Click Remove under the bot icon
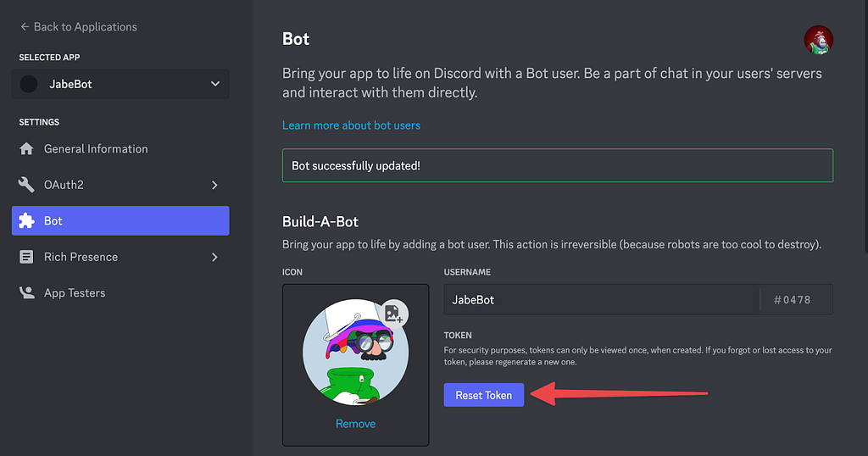Viewport: 868px width, 456px height. (x=355, y=424)
